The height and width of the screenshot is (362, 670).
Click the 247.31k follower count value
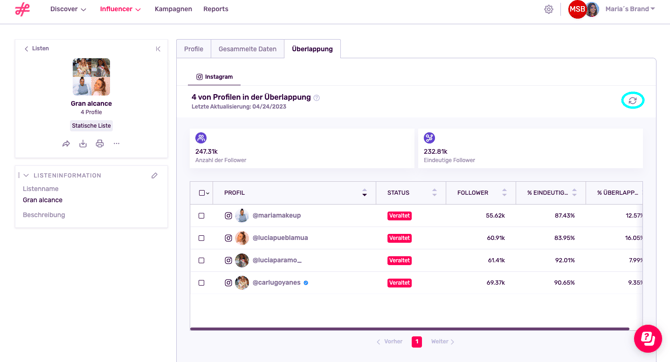pos(206,151)
